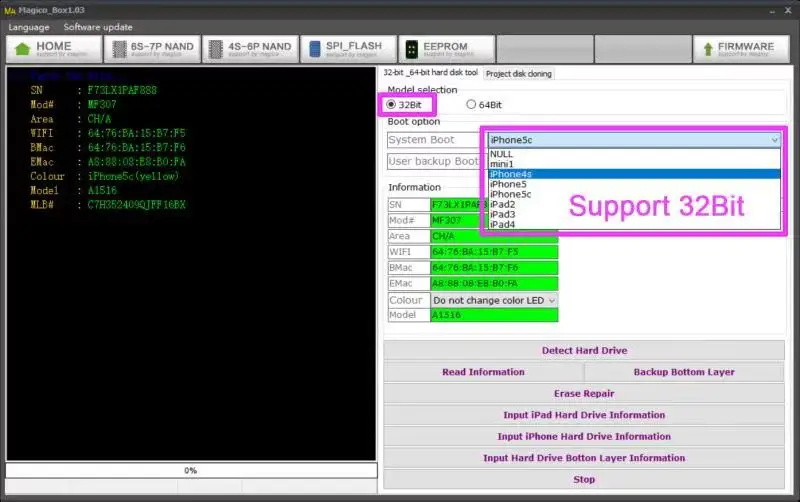Open the Language menu

[29, 27]
